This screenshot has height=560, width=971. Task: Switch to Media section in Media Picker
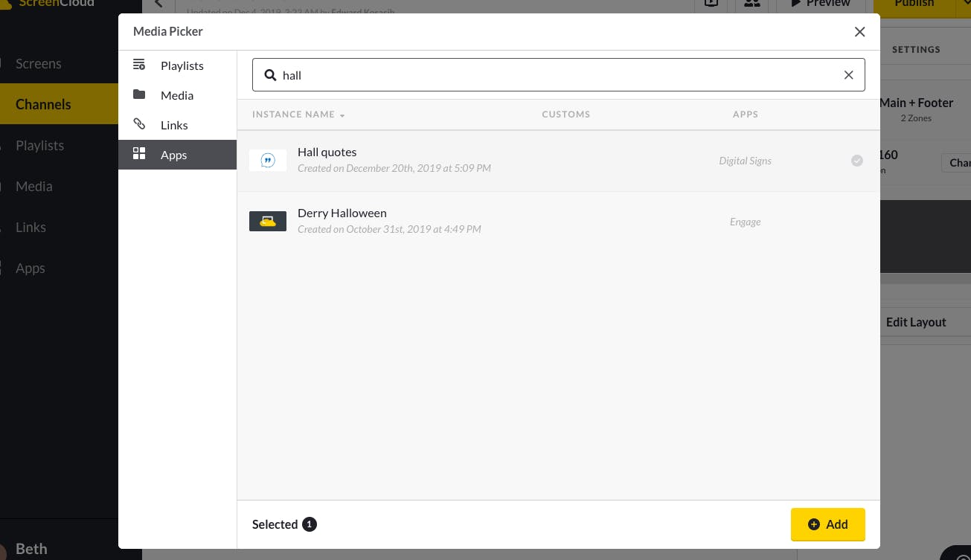[x=177, y=95]
